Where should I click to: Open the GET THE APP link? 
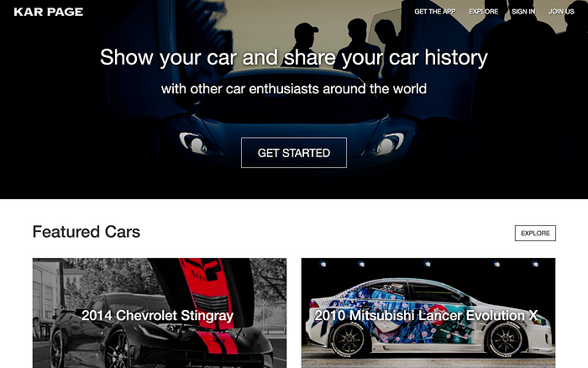point(434,12)
